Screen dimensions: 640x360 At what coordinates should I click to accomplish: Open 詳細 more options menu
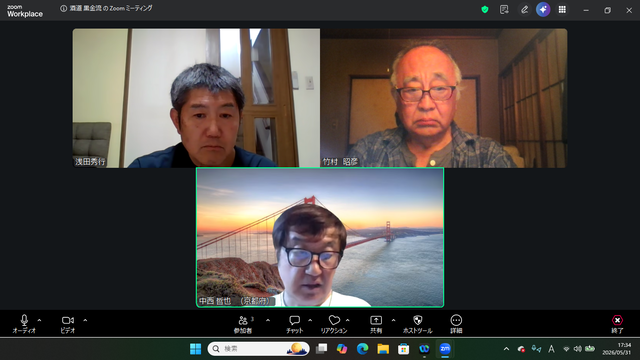[x=456, y=324]
